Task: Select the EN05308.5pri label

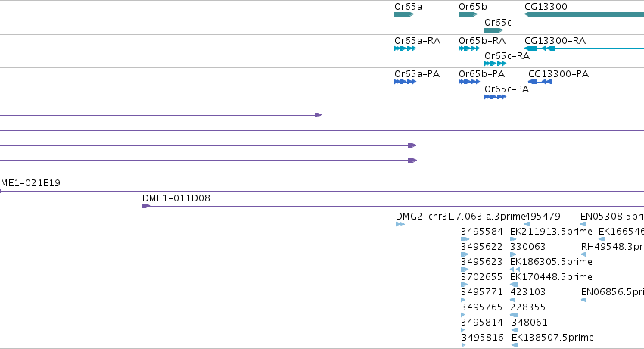Action: point(612,217)
